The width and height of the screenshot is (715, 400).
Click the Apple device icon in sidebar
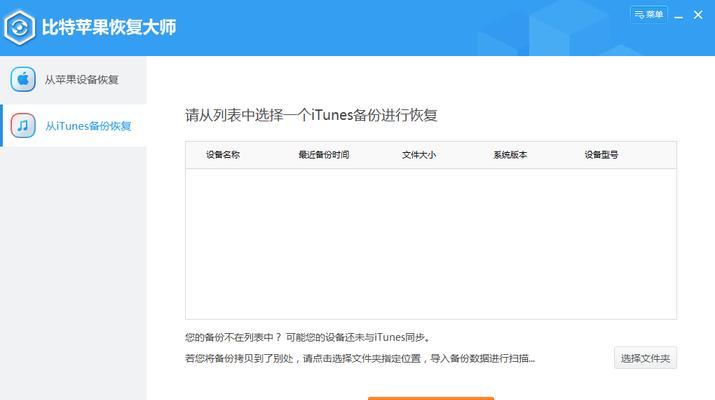point(23,79)
